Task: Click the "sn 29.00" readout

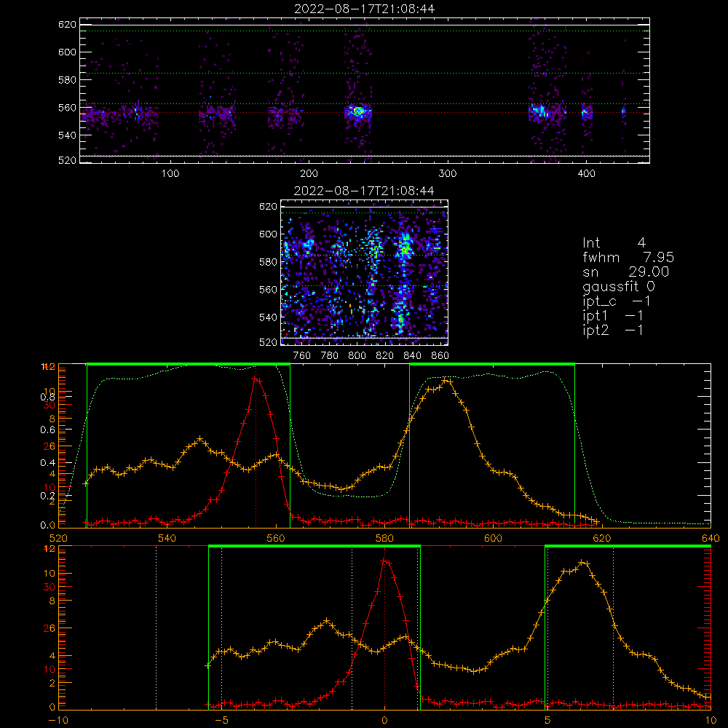Action: [x=626, y=272]
